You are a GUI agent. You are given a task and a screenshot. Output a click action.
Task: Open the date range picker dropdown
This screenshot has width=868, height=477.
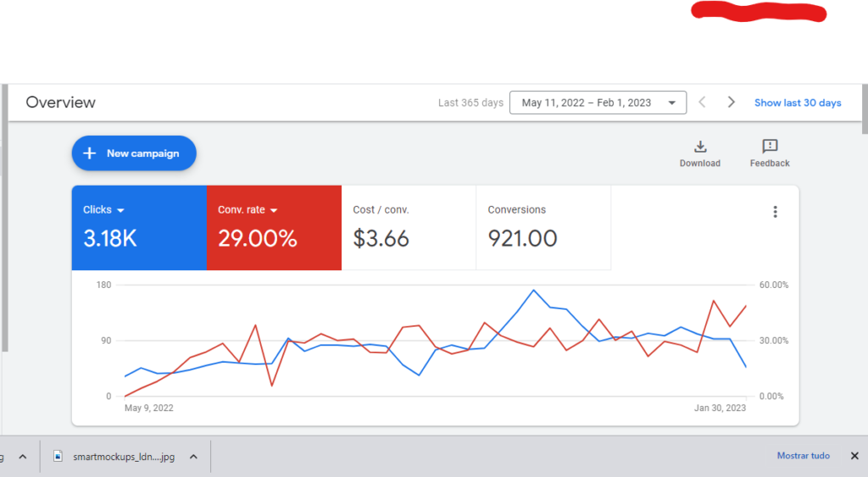coord(598,103)
